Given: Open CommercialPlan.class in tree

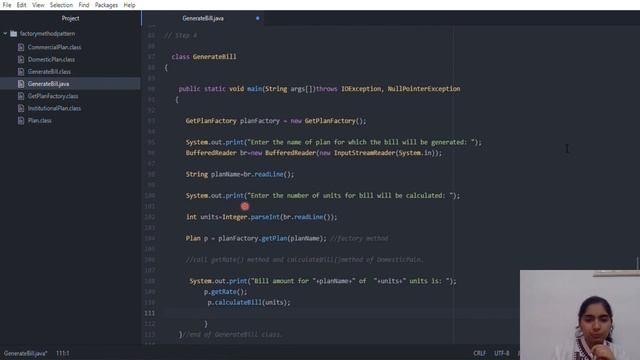Looking at the screenshot, I should tap(54, 47).
